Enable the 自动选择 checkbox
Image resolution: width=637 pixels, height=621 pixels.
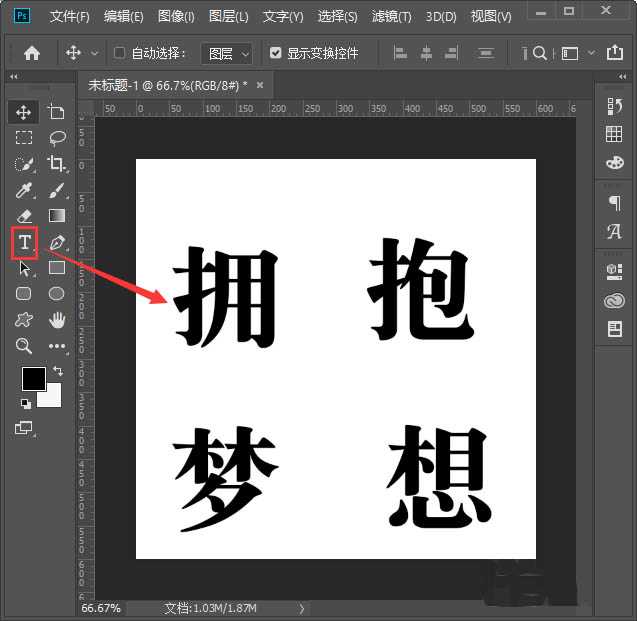[x=120, y=53]
